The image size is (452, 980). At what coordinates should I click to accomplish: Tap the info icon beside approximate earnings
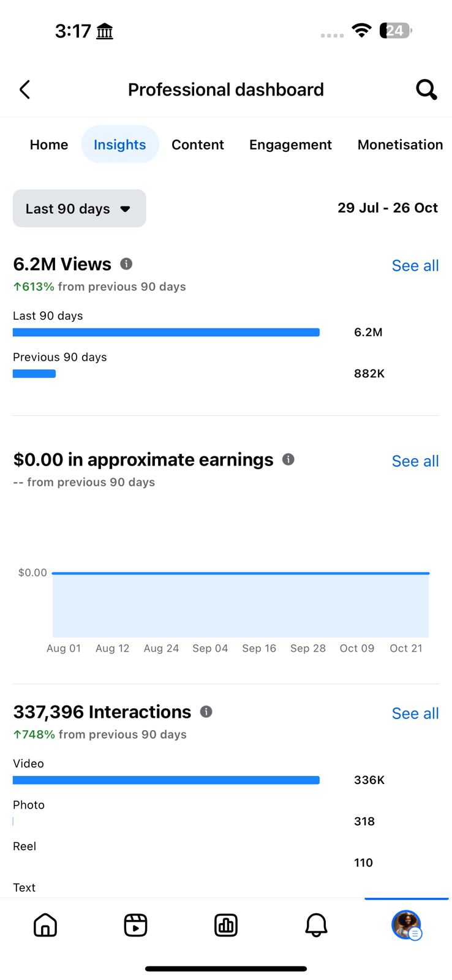tap(288, 459)
